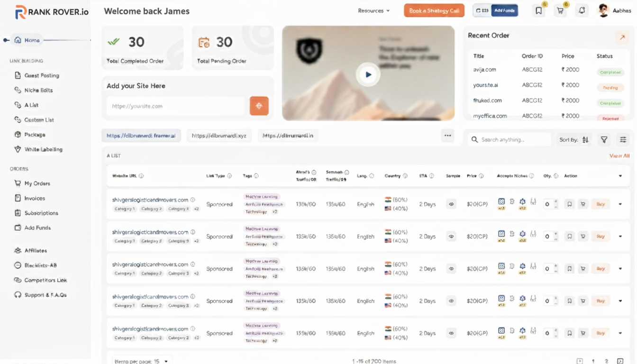Open the Resources dropdown

373,11
